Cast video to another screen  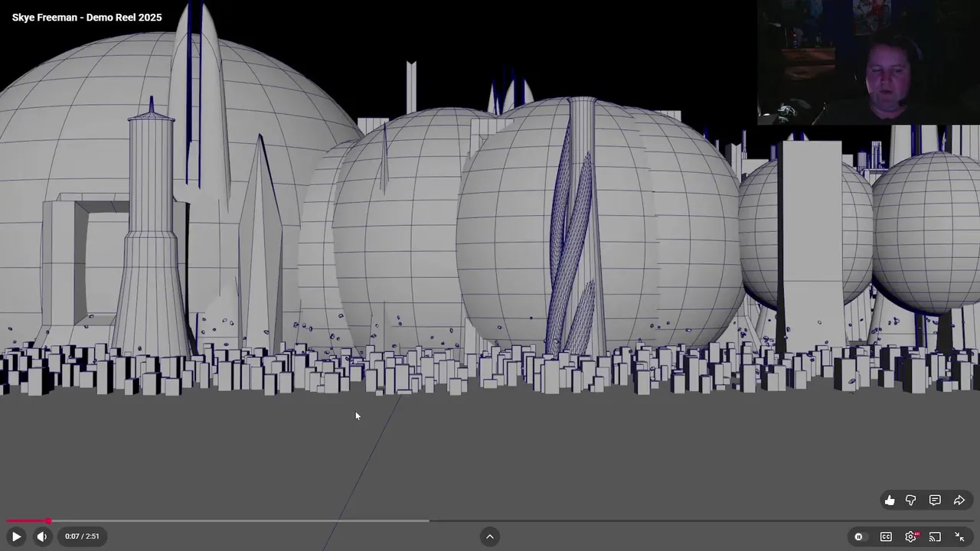pyautogui.click(x=935, y=536)
